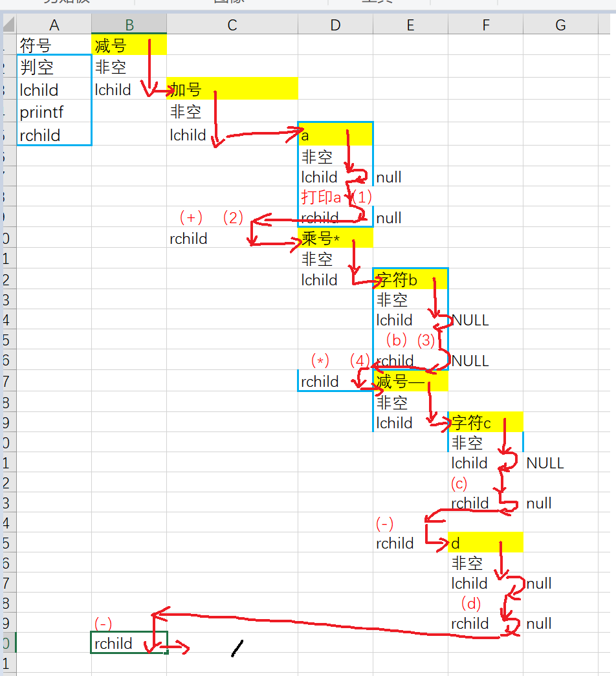Click the cell containing 符号
Screen dimensions: 616x676
point(54,45)
